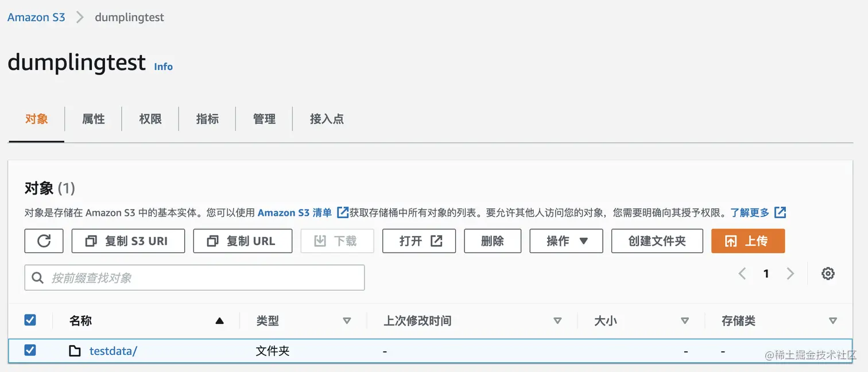The height and width of the screenshot is (372, 868).
Task: Sort by 大小 column arrow
Action: click(685, 321)
